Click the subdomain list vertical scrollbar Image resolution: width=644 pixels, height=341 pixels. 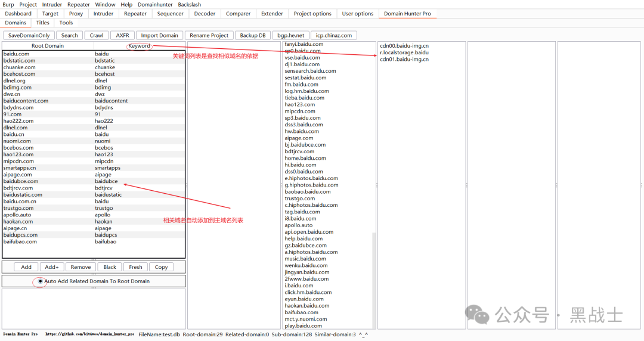[x=374, y=281]
